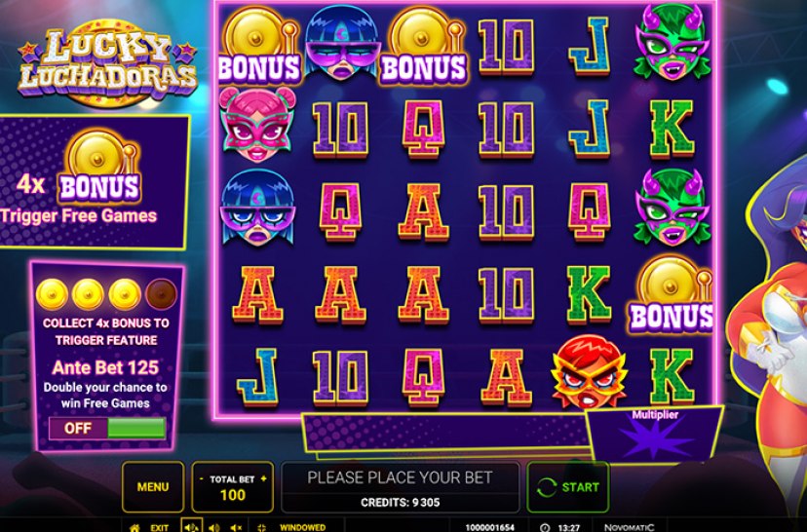
Task: Click the Novomatic logo
Action: 629,527
